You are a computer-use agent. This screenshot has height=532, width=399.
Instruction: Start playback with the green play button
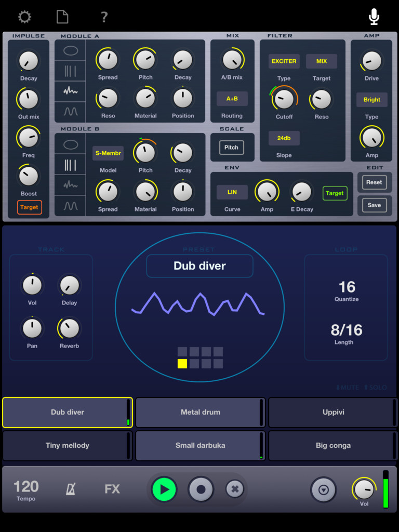click(x=164, y=489)
